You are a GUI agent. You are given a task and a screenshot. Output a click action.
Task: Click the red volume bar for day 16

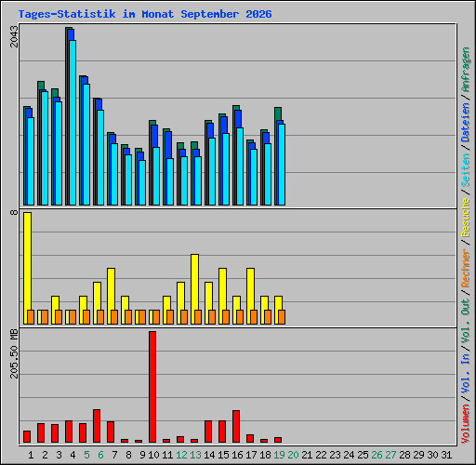236,426
